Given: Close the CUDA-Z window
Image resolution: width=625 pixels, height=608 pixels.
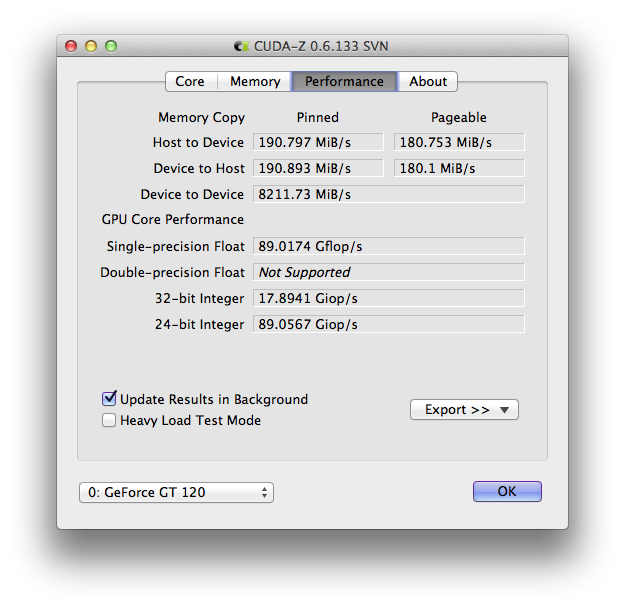Looking at the screenshot, I should (71, 46).
